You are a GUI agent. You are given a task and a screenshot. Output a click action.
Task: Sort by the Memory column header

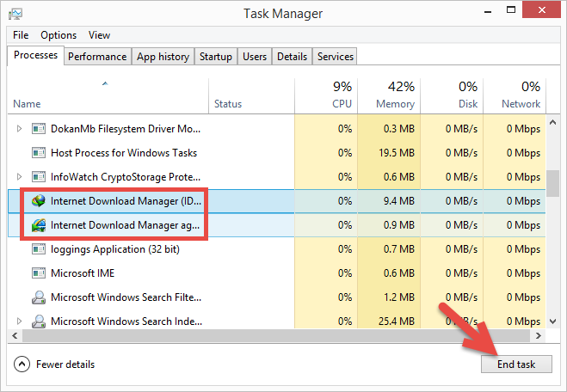click(x=389, y=96)
